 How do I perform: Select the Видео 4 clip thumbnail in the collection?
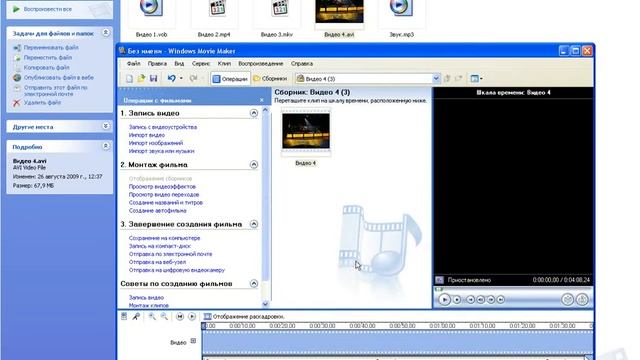click(x=306, y=131)
